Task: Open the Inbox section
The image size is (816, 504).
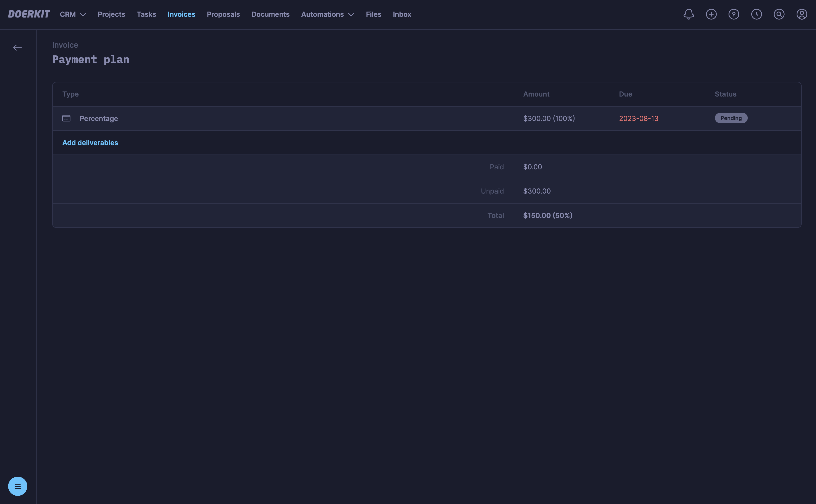Action: [x=402, y=14]
